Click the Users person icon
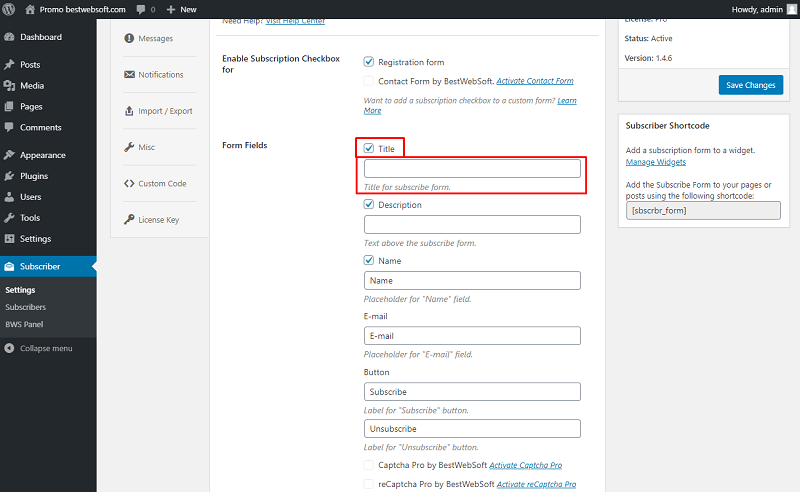The image size is (800, 492). point(9,196)
